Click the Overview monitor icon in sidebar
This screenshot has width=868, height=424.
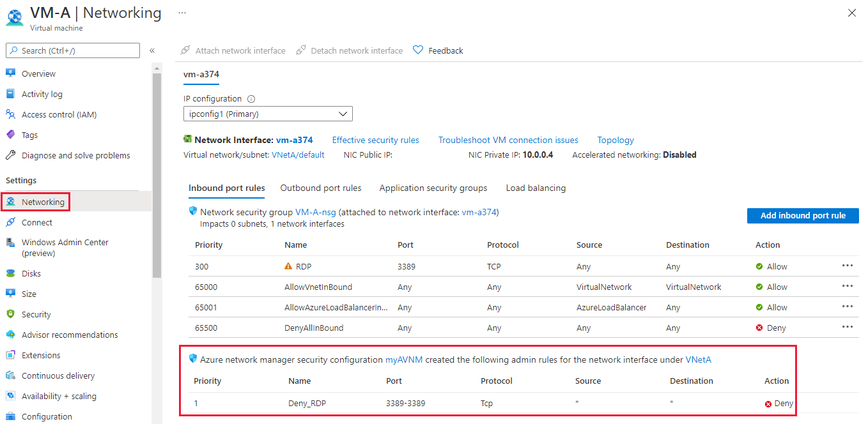[10, 73]
